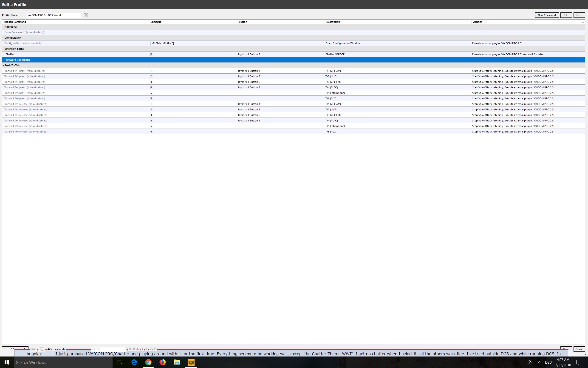
Task: Expand the Keyword Collections category
Action: pyautogui.click(x=4, y=60)
